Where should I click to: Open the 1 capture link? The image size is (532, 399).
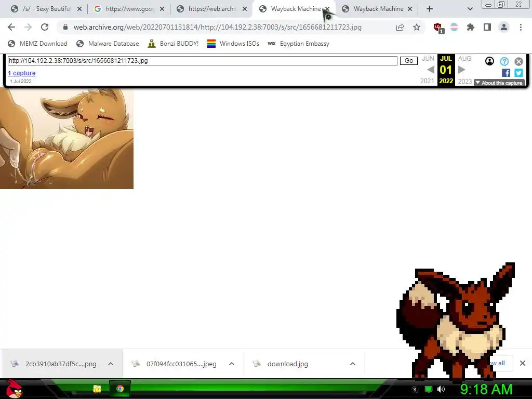pyautogui.click(x=22, y=73)
